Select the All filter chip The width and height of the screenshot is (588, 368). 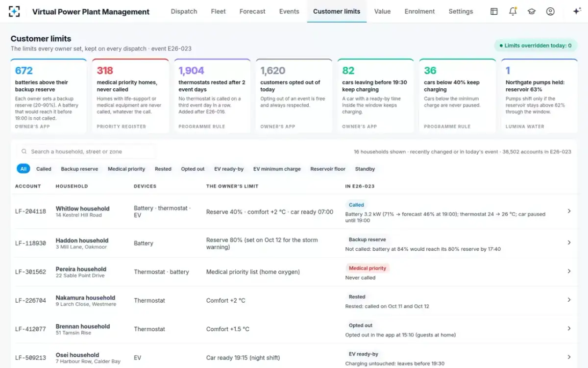pos(24,169)
